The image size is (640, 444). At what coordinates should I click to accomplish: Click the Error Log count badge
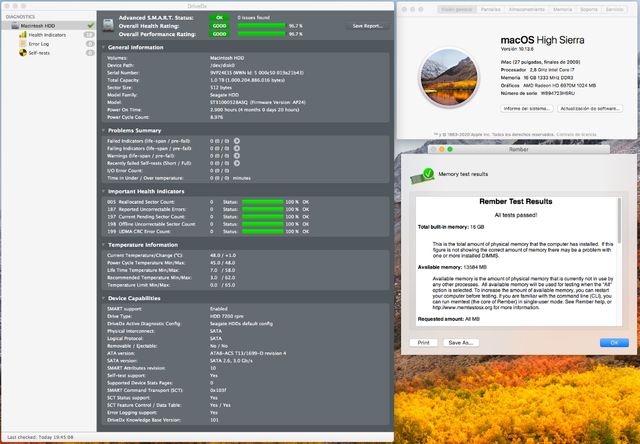click(x=90, y=44)
